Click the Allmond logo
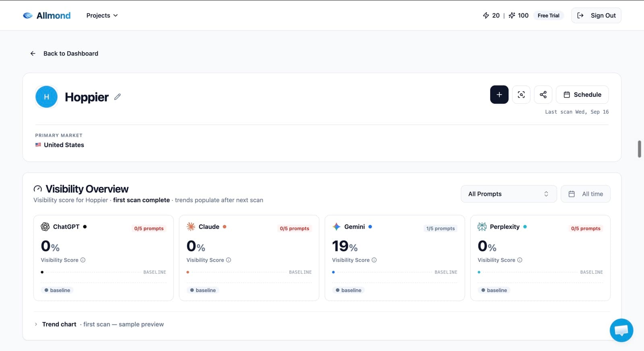The width and height of the screenshot is (644, 351). (47, 15)
